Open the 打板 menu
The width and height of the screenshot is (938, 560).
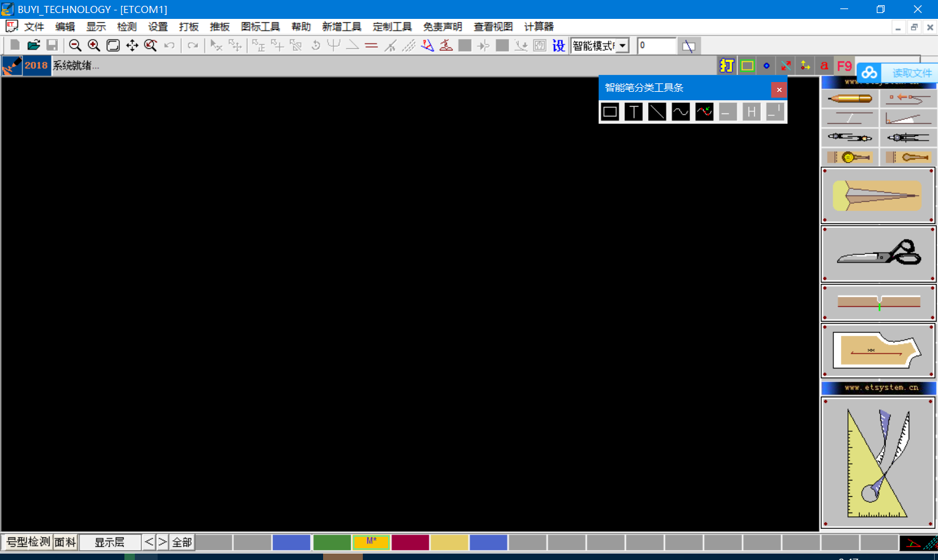point(189,27)
